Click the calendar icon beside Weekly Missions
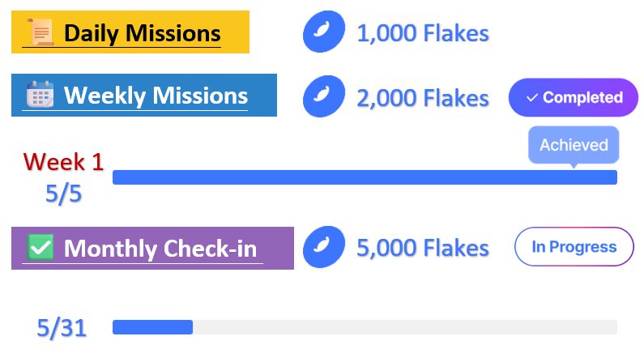The image size is (644, 362). [40, 95]
